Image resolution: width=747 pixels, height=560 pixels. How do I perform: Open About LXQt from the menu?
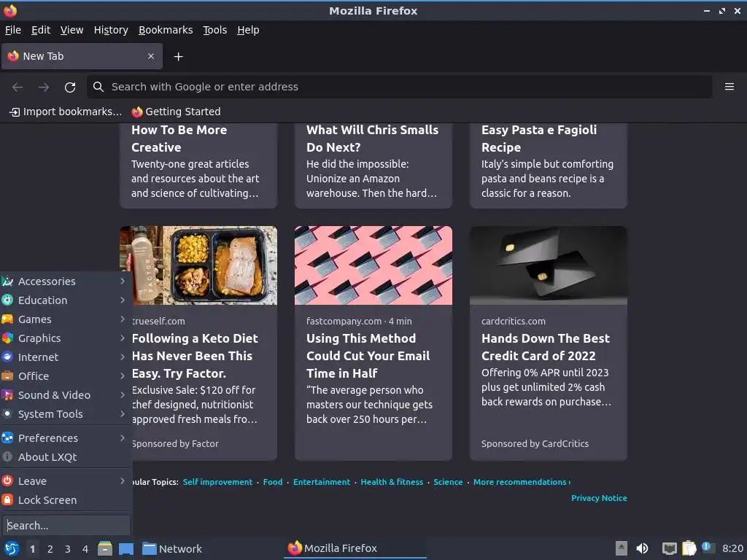point(66,456)
